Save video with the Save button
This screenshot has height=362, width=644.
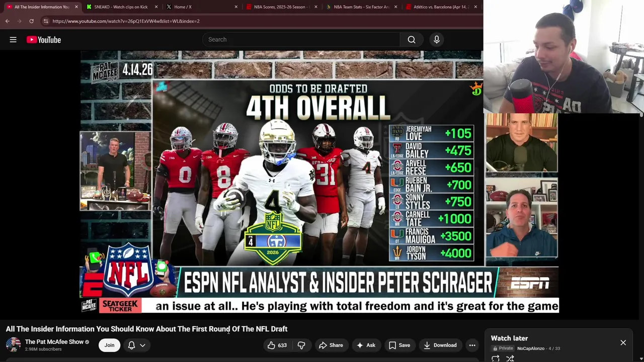pyautogui.click(x=399, y=345)
